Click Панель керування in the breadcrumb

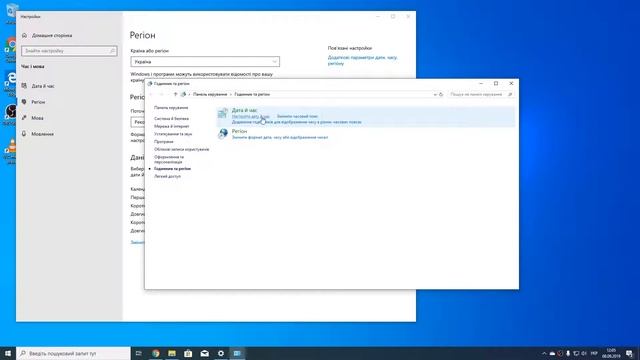(x=210, y=94)
